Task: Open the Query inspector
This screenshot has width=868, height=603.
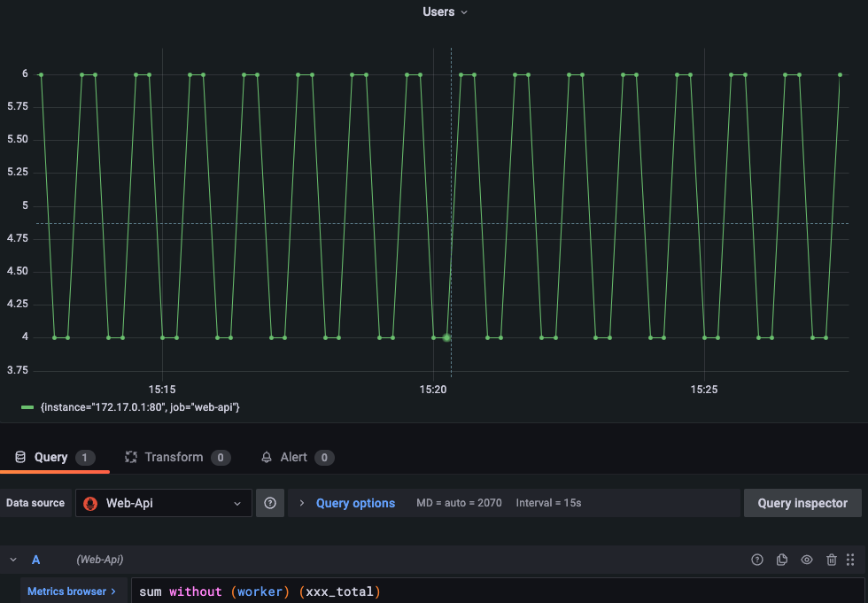Action: pos(802,503)
